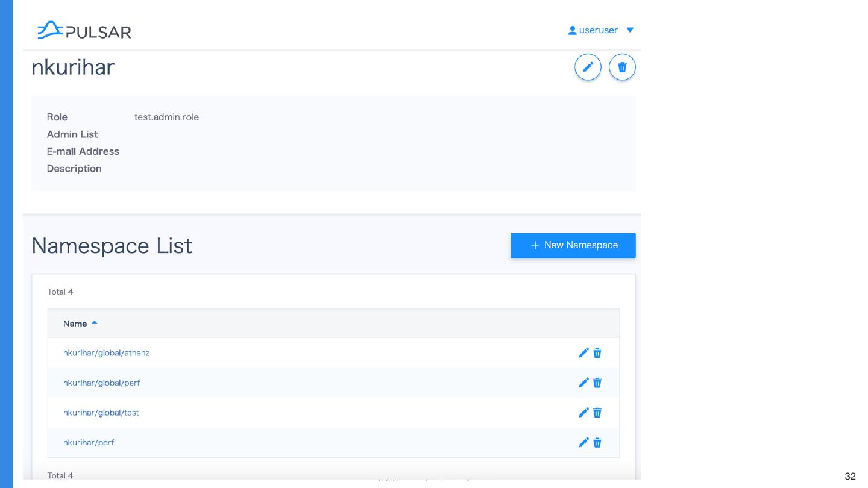Click the Namespace List heading
868x488 pixels.
(x=112, y=246)
